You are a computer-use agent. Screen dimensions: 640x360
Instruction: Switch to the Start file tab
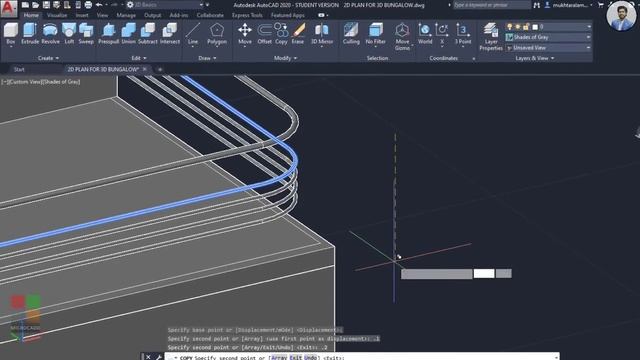(19, 69)
